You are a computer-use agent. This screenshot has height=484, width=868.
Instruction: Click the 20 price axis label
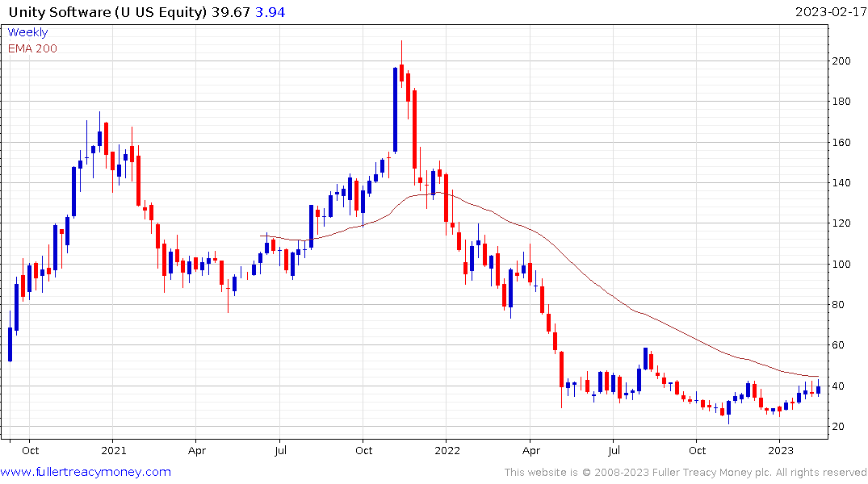pyautogui.click(x=839, y=427)
